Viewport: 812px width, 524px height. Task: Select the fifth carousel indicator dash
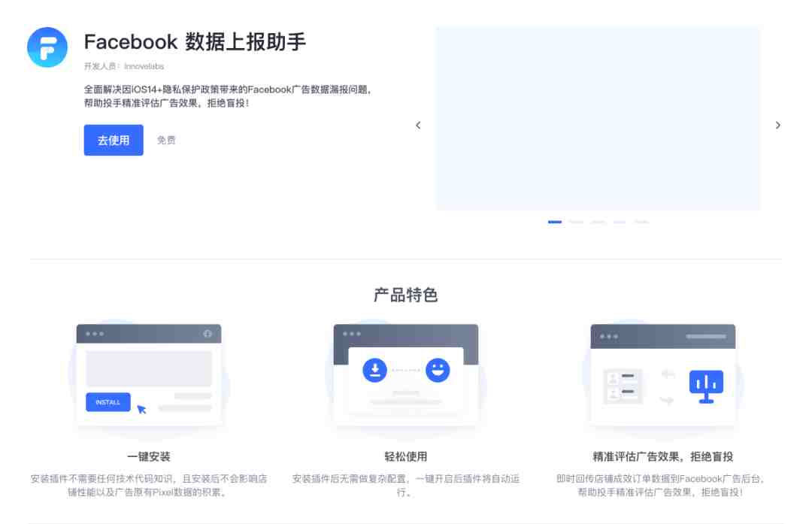click(x=641, y=222)
